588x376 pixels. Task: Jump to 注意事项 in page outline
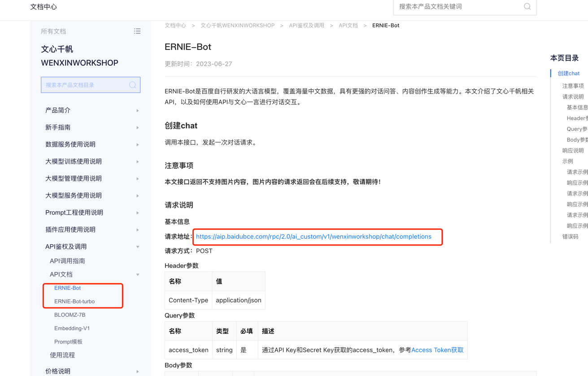[573, 86]
